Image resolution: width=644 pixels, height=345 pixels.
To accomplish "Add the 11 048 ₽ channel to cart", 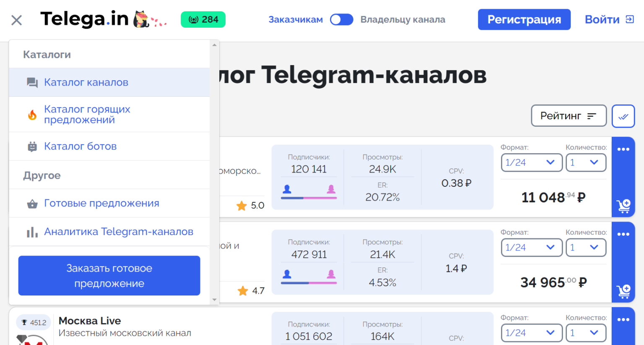I will [x=623, y=205].
